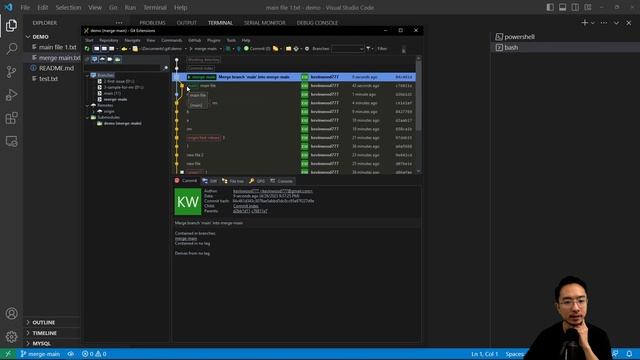Open the Terminal menu in VS Code
The width and height of the screenshot is (640, 360).
155,7
